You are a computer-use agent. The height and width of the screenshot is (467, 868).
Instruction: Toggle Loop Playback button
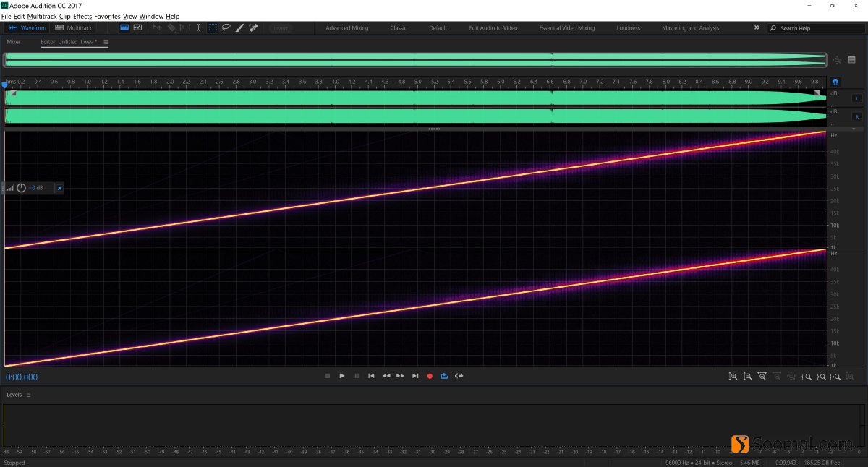(444, 376)
